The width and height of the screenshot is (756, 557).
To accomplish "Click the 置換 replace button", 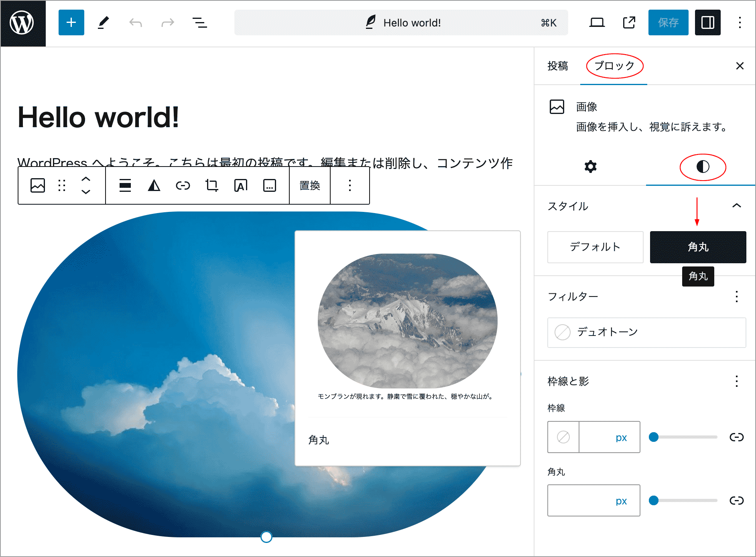I will click(310, 185).
